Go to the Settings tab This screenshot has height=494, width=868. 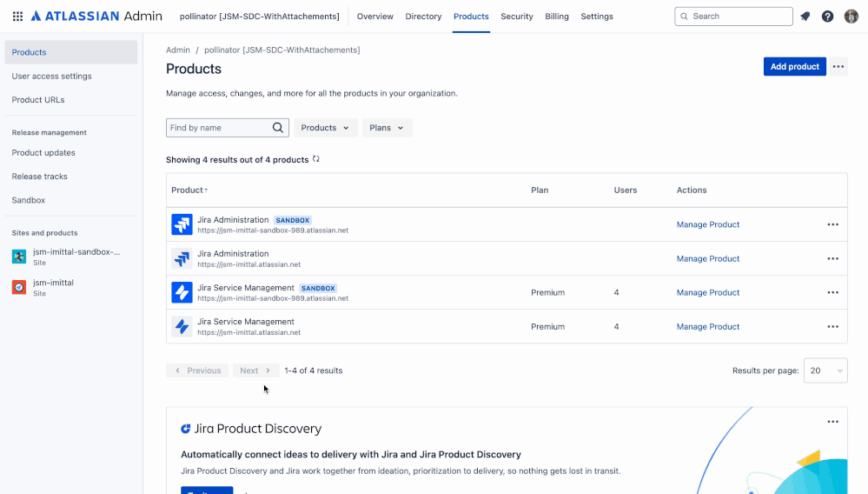tap(597, 17)
